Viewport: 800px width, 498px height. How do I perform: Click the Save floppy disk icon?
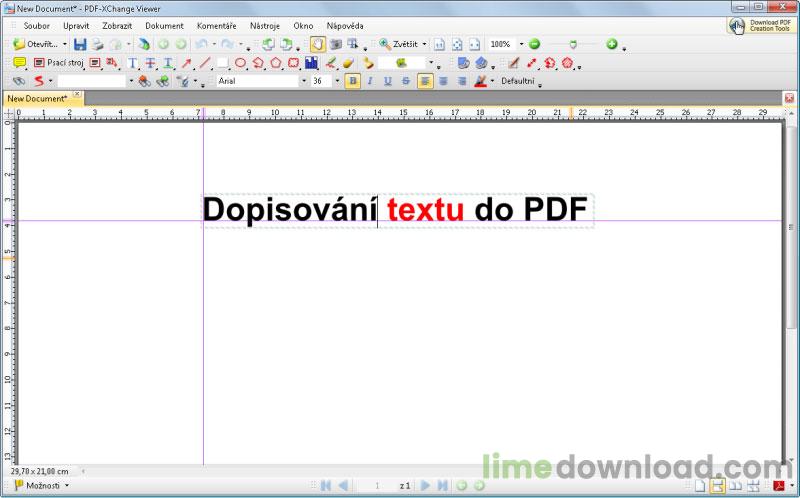(80, 44)
